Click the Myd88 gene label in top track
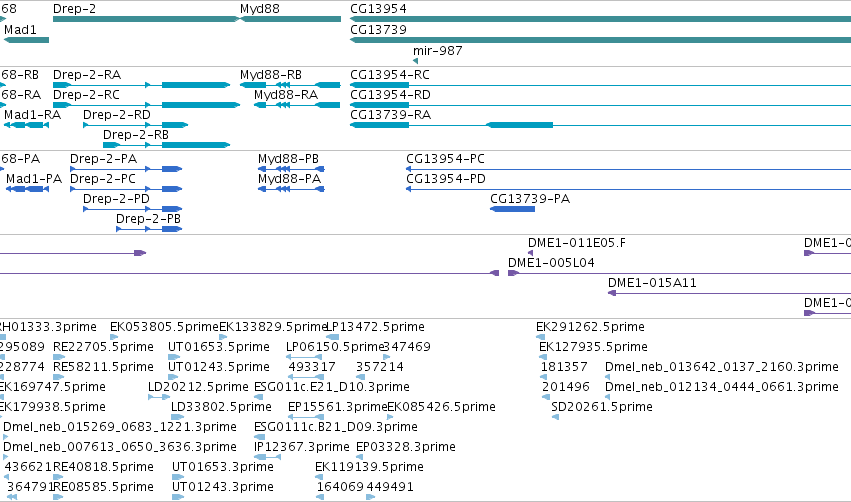Image resolution: width=851 pixels, height=502 pixels. [x=259, y=9]
